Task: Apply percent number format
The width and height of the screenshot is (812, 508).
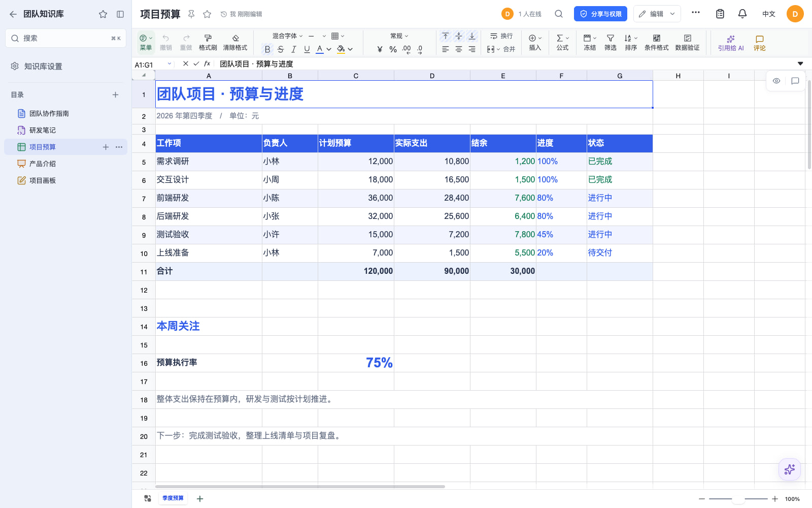Action: pyautogui.click(x=393, y=49)
